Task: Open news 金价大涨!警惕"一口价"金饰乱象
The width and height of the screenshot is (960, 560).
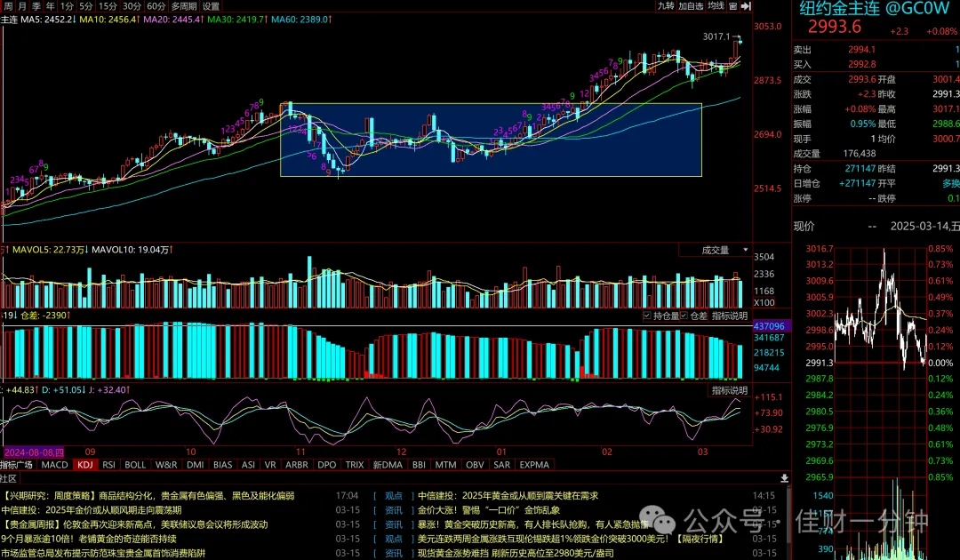Action: [489, 510]
